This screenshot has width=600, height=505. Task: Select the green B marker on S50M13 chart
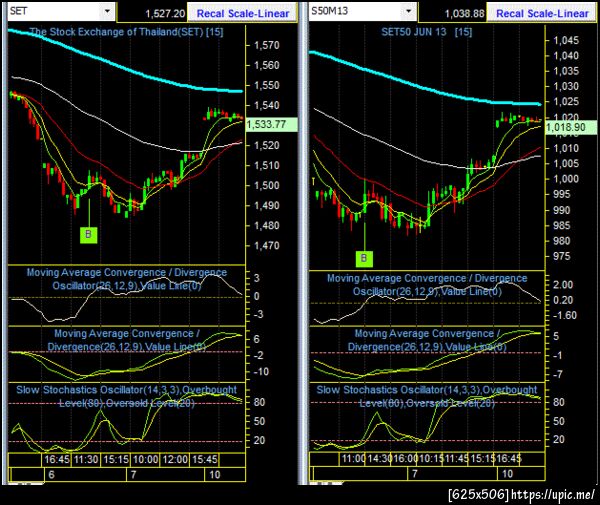[x=364, y=258]
